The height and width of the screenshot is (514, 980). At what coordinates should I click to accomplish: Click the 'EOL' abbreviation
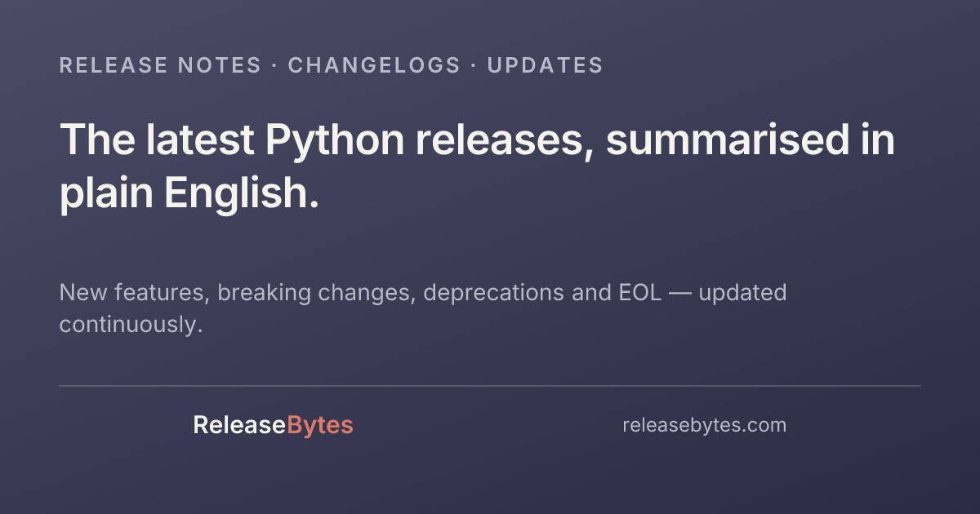pos(635,292)
